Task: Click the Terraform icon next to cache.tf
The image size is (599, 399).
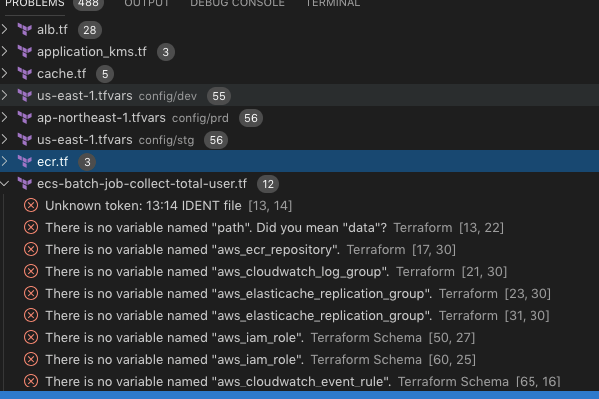Action: pos(25,73)
